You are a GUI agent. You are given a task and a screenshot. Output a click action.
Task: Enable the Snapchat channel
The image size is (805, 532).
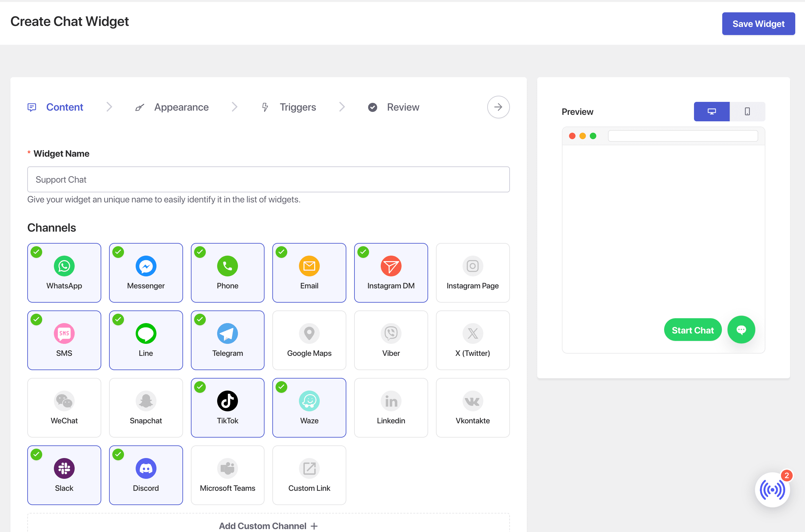click(x=146, y=407)
